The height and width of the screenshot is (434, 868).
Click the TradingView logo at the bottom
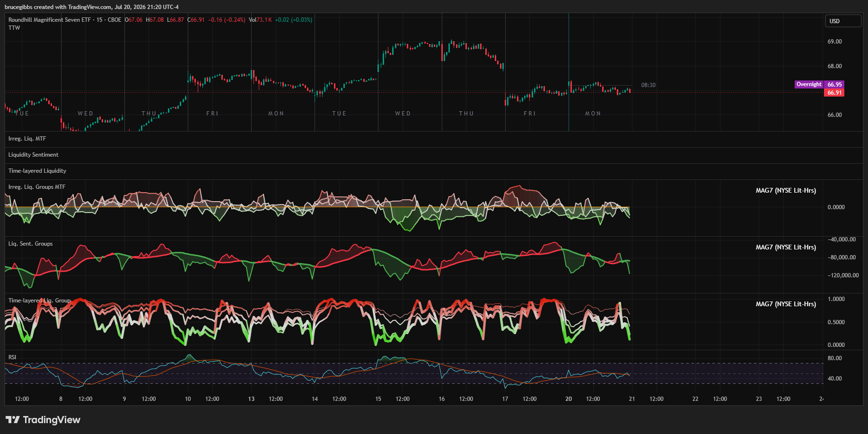click(43, 420)
